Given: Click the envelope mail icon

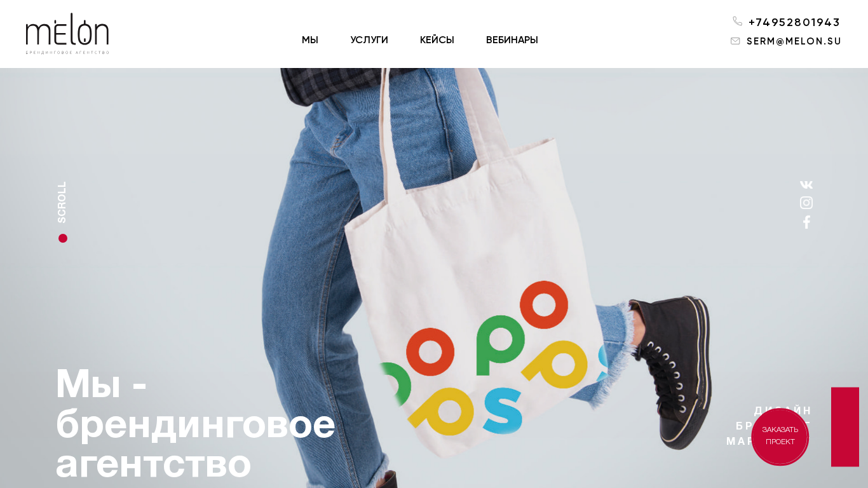Looking at the screenshot, I should pyautogui.click(x=735, y=41).
